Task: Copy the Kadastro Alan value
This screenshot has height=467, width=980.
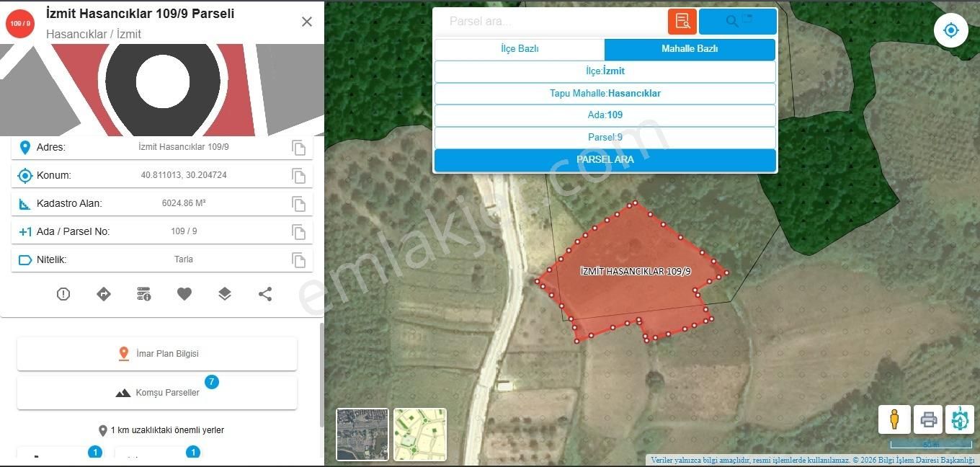Action: [x=298, y=204]
